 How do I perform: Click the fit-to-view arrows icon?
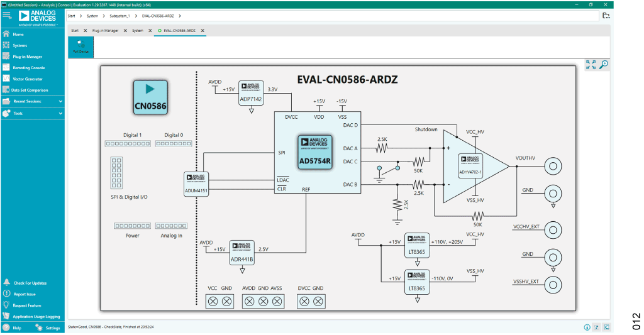pyautogui.click(x=591, y=65)
